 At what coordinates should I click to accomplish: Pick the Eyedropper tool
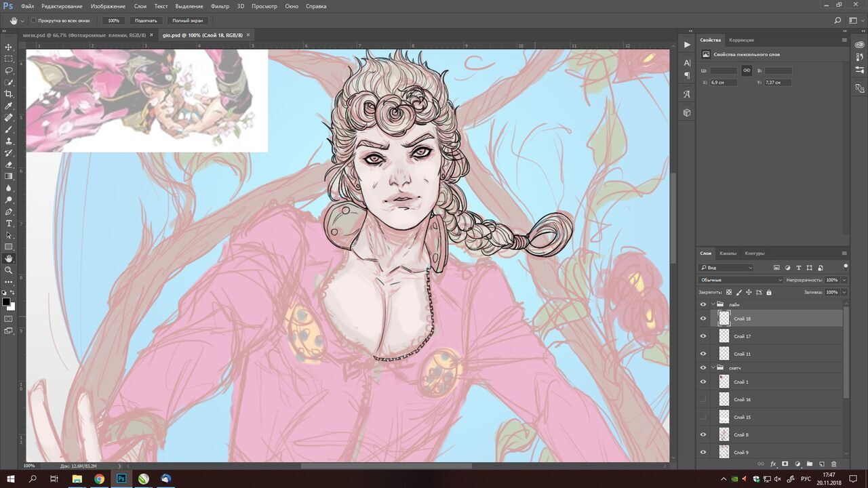coord(9,106)
